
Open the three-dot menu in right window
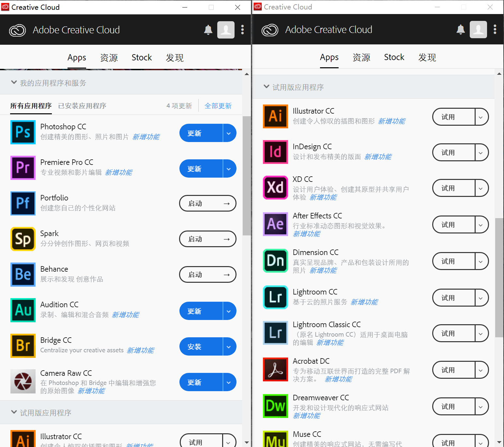pos(495,30)
